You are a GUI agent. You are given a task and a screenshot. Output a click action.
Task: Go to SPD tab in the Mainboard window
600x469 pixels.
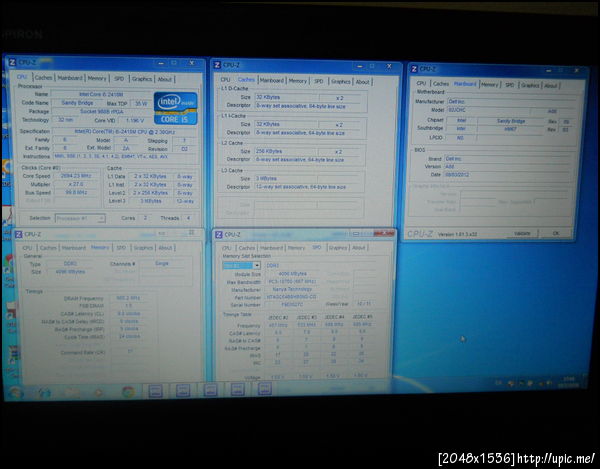[x=509, y=85]
